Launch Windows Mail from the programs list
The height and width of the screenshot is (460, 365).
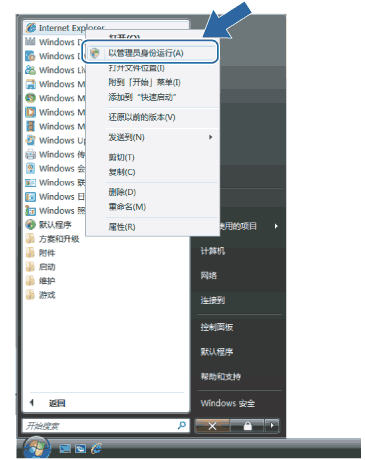55,84
